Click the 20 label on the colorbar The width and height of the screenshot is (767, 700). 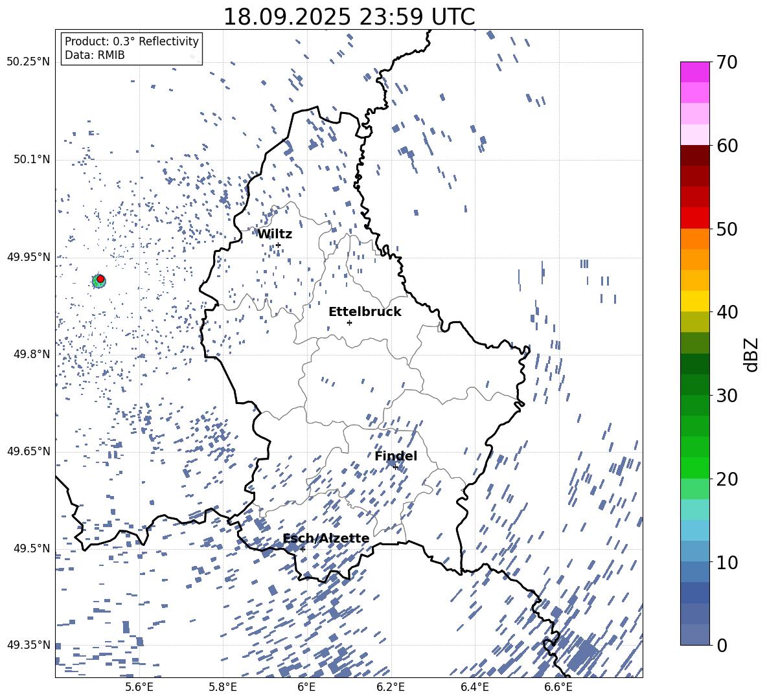click(x=727, y=479)
